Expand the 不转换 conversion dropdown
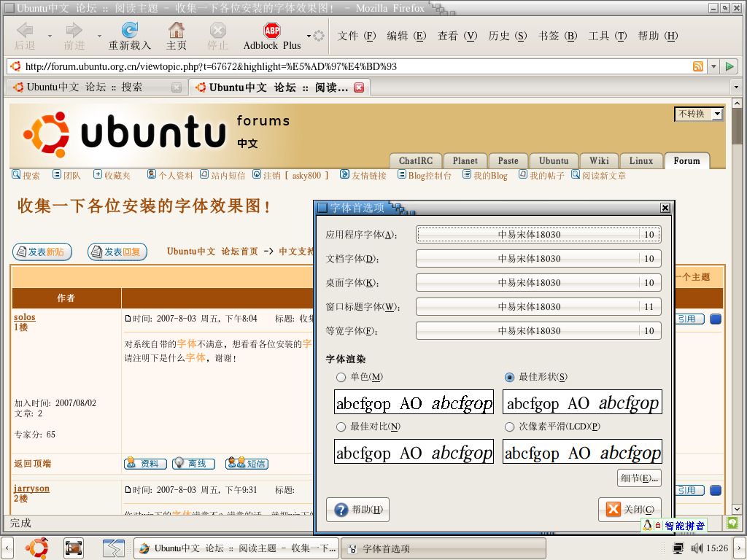Screen dimensions: 747x560 pos(698,114)
